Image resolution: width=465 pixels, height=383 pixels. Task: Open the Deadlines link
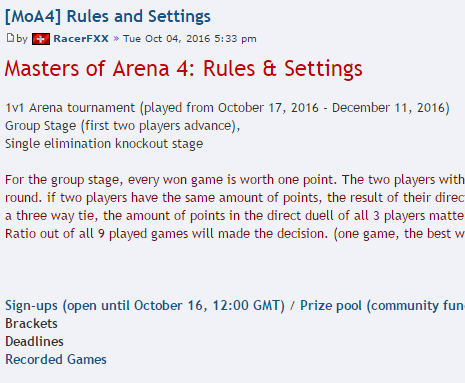[34, 341]
